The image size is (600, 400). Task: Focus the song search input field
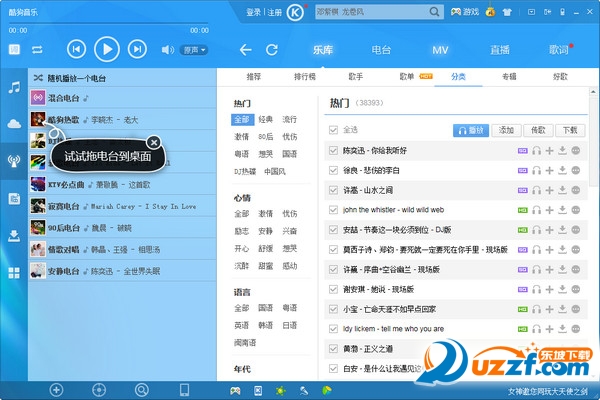(372, 12)
